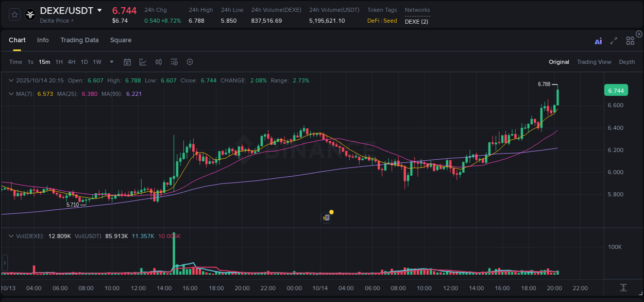Click the widgets layout icon top-right
Screen dimensions: 644x302
[630, 40]
